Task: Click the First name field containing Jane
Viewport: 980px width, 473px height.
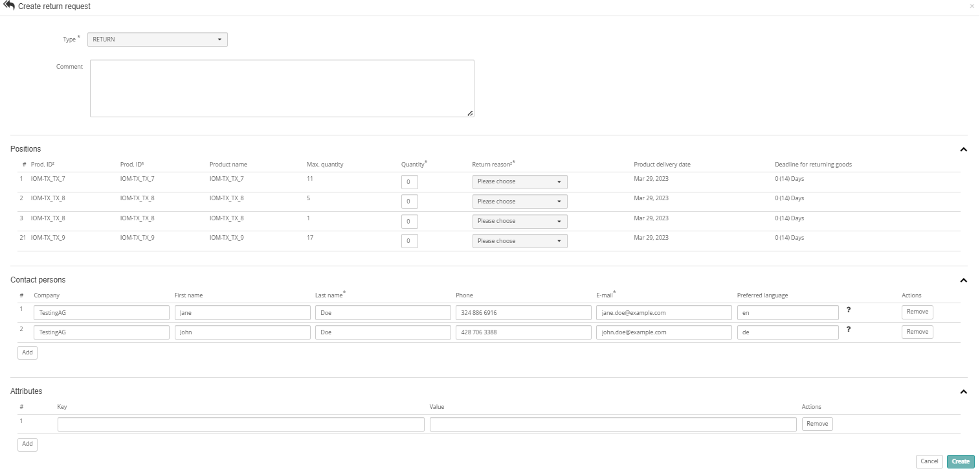Action: 243,312
